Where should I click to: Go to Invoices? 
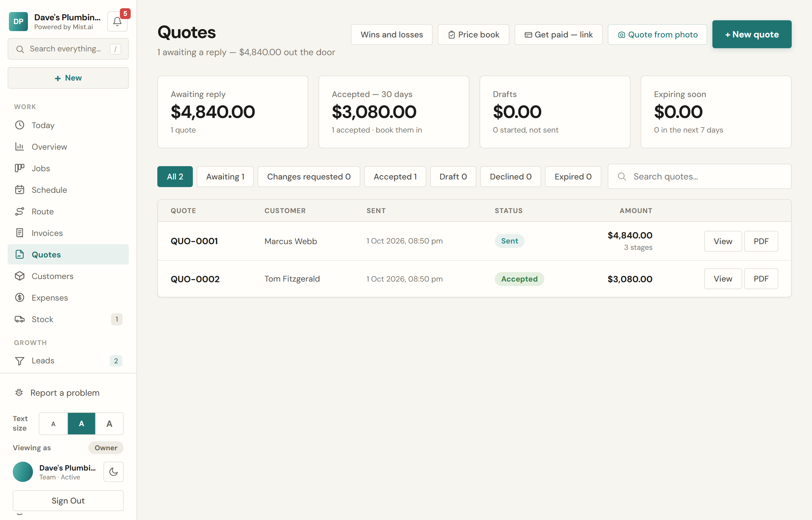[68, 233]
